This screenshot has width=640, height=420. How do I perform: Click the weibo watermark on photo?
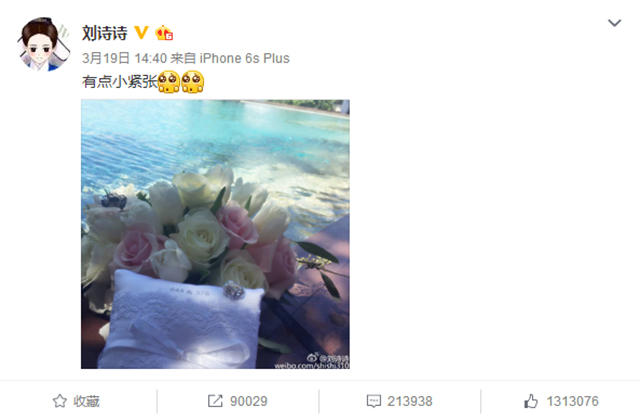pos(312,361)
